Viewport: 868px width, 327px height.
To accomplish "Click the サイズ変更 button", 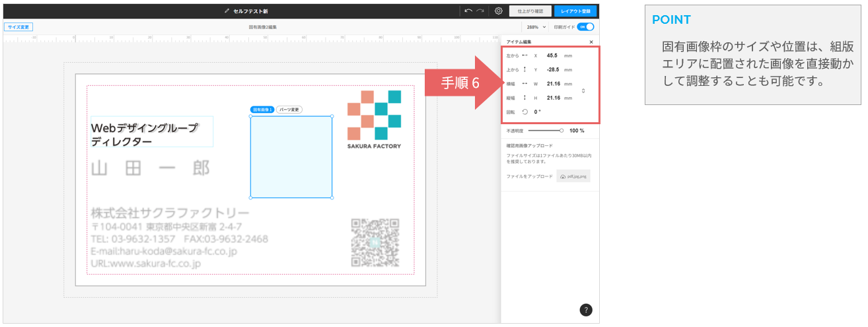I will tap(18, 27).
